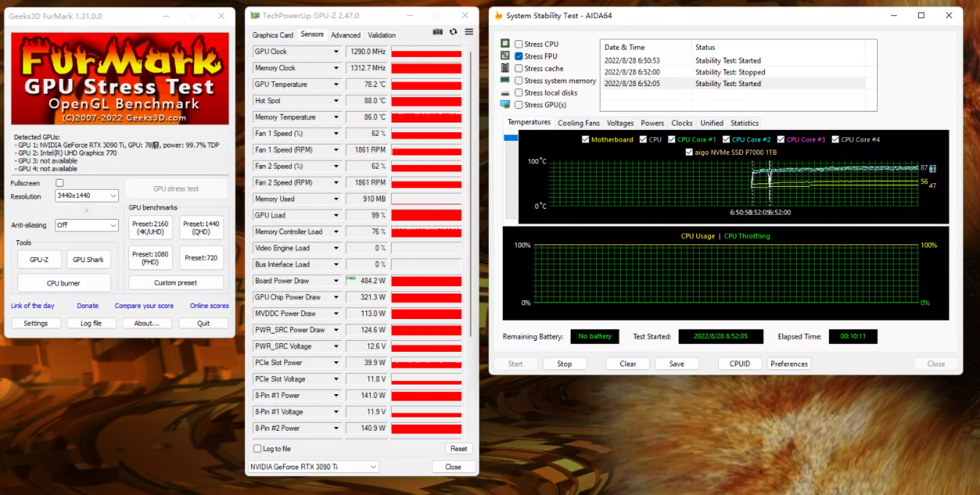Open Memory Used sensor dropdown arrow
980x495 pixels.
[x=336, y=199]
